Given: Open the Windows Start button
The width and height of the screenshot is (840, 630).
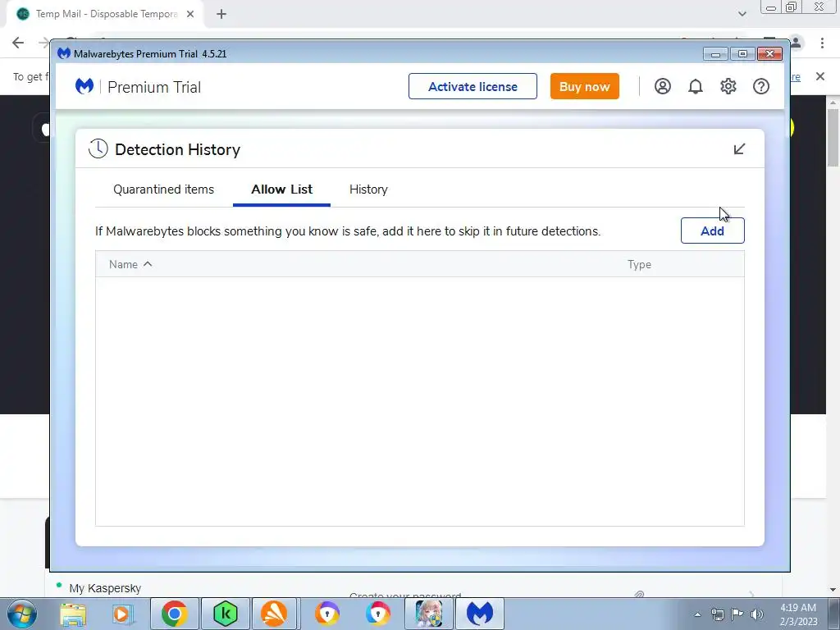Looking at the screenshot, I should pos(21,614).
